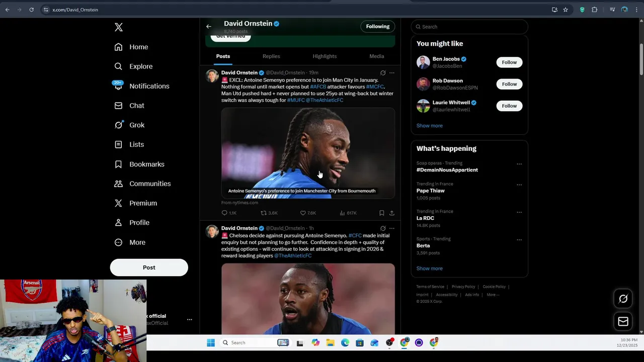
Task: Share the Man City Semenyo post
Action: click(x=392, y=213)
